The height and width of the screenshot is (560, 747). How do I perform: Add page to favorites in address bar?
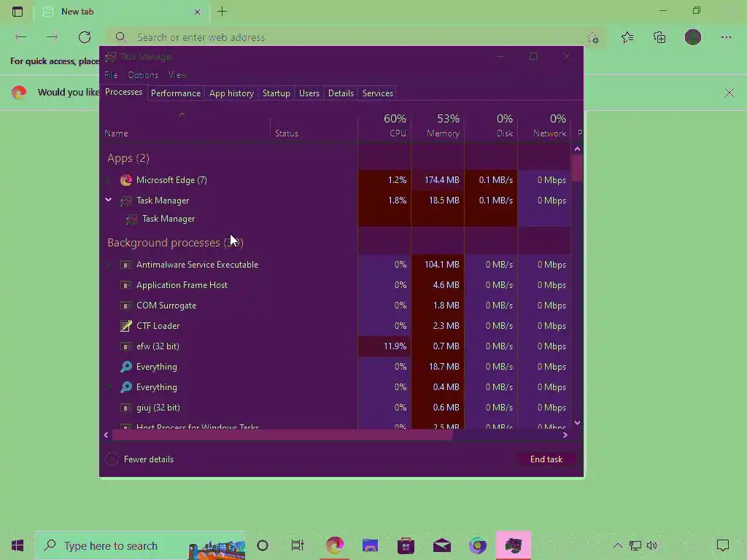point(592,38)
